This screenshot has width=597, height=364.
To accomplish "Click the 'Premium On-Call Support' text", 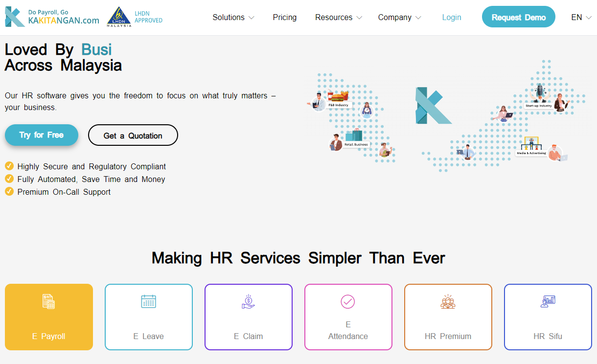I will pyautogui.click(x=64, y=192).
